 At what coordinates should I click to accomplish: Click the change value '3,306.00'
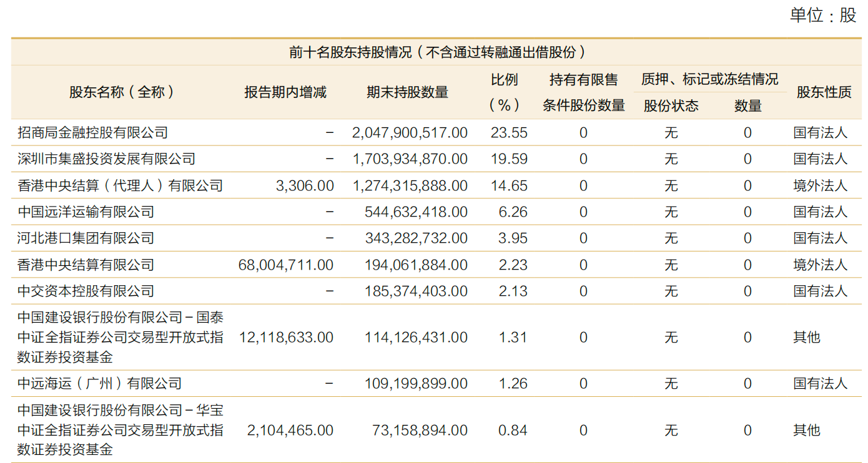[x=304, y=185]
